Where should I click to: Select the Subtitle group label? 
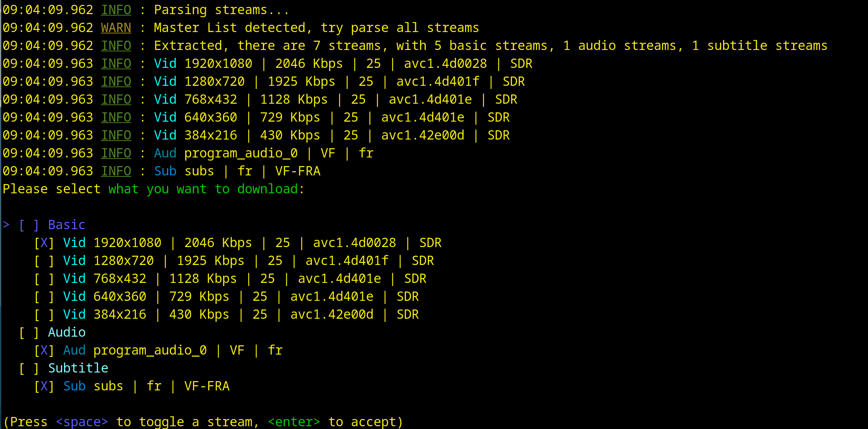click(x=78, y=368)
